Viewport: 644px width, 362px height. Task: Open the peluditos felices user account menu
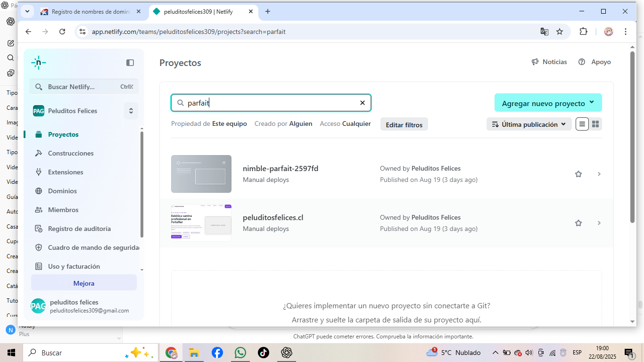point(84,306)
